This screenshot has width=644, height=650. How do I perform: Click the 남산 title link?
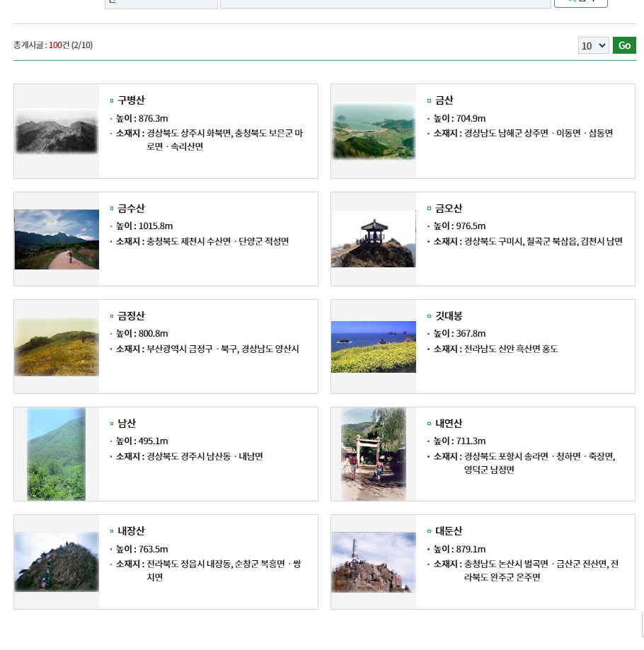point(127,423)
